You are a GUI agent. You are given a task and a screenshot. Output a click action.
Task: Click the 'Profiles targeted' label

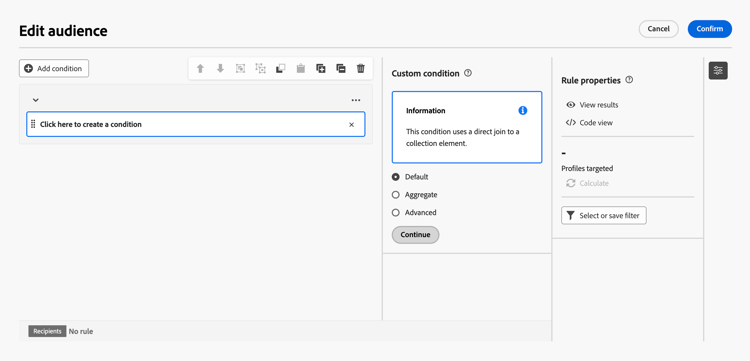click(587, 168)
